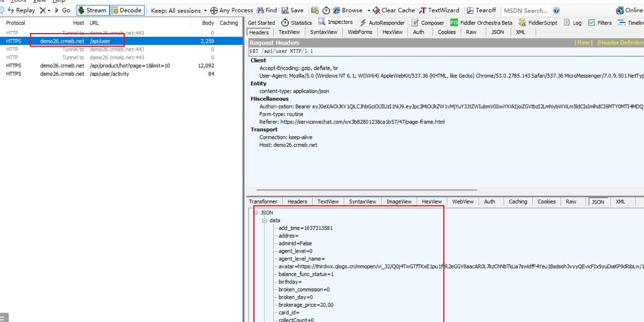The height and width of the screenshot is (322, 644).
Task: Open the Timeline tab
Action: 631,23
